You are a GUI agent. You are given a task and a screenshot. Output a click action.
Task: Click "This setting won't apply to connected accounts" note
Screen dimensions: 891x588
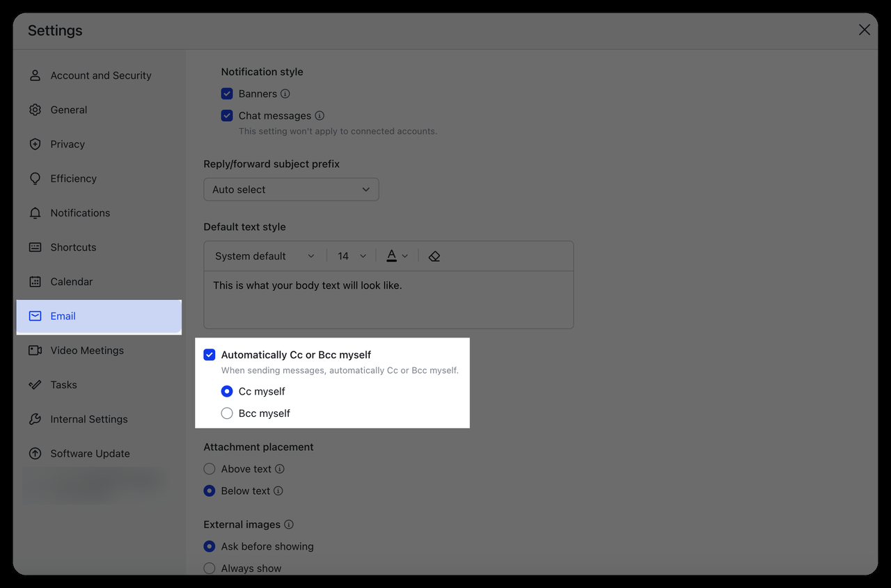tap(338, 131)
